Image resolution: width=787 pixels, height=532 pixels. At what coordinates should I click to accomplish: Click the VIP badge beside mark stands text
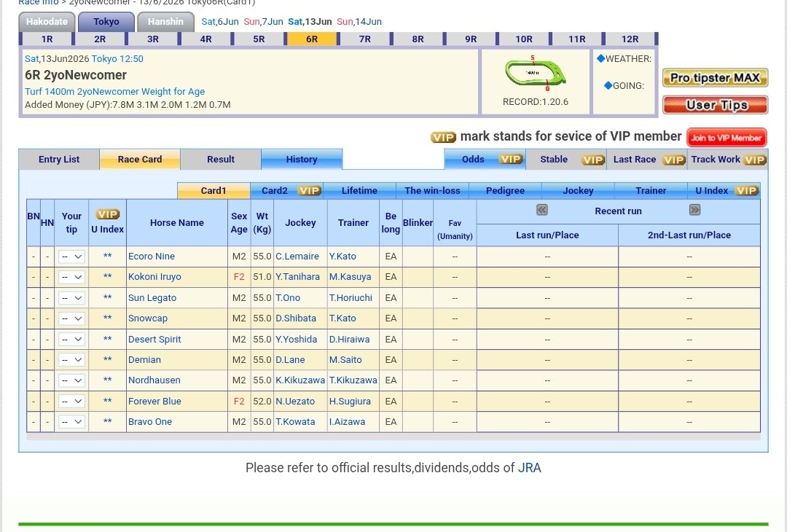[443, 137]
